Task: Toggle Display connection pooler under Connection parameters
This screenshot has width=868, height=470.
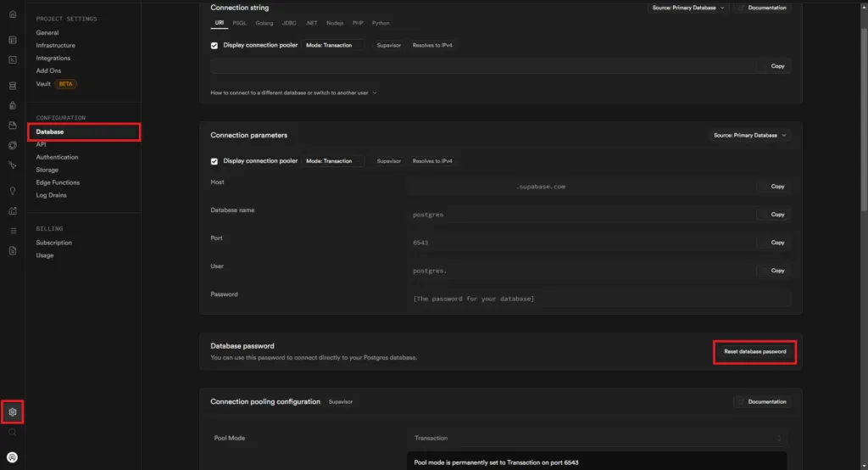Action: click(x=214, y=161)
